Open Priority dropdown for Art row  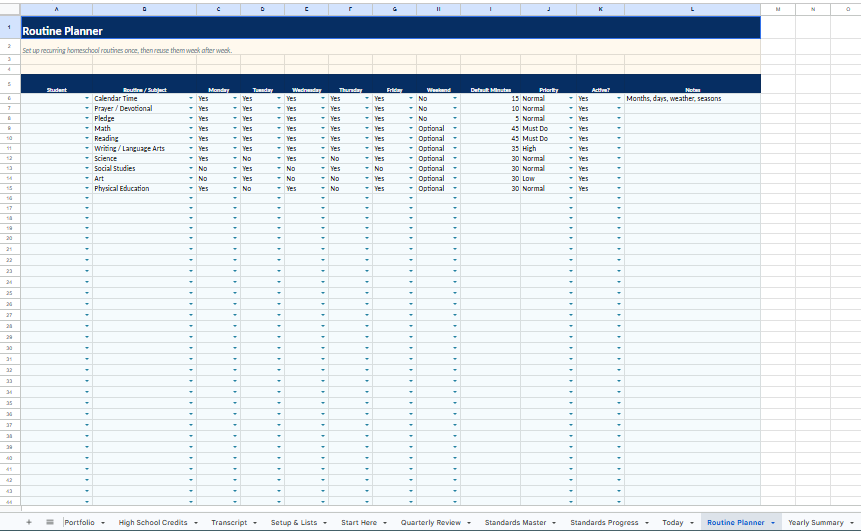coord(571,178)
